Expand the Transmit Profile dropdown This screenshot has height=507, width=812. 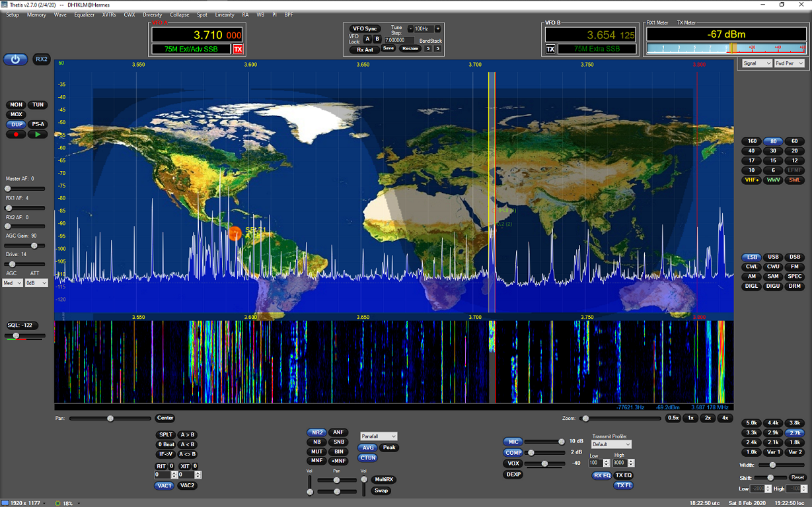coord(611,444)
